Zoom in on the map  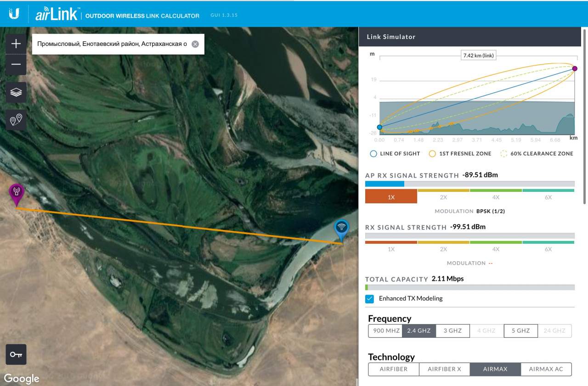pos(16,44)
